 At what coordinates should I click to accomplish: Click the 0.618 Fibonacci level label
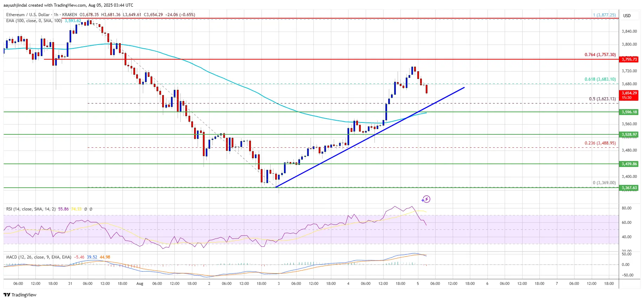[x=600, y=79]
